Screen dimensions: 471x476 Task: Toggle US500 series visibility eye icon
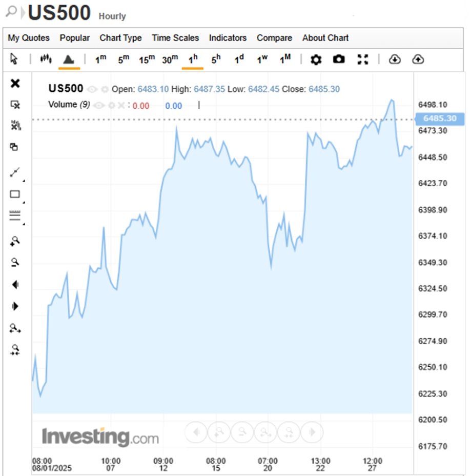[92, 89]
